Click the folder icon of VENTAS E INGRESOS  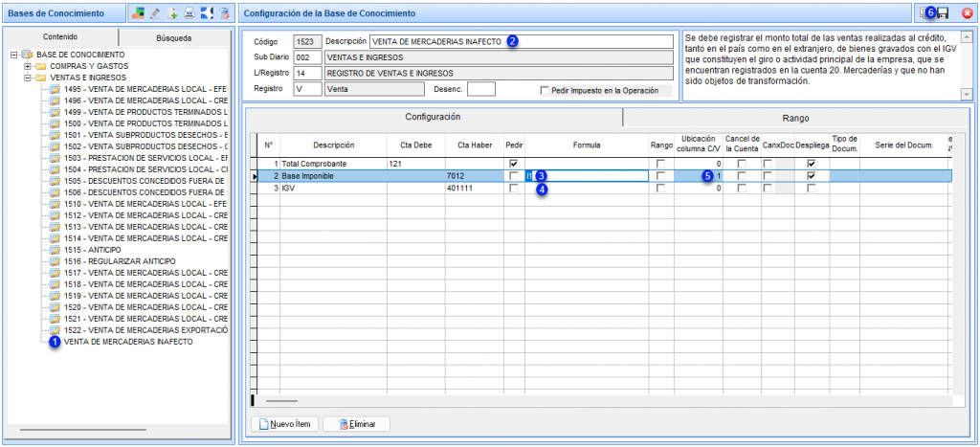(40, 78)
